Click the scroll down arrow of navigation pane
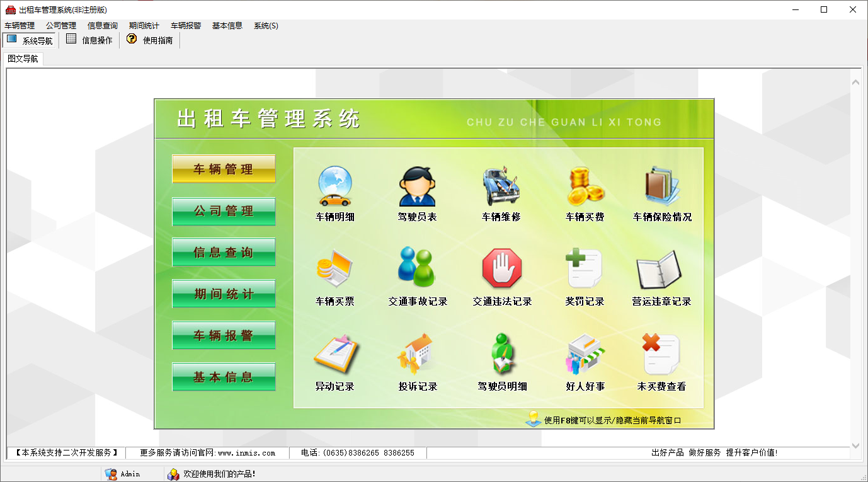Screen dimensions: 868x482 coord(855,445)
